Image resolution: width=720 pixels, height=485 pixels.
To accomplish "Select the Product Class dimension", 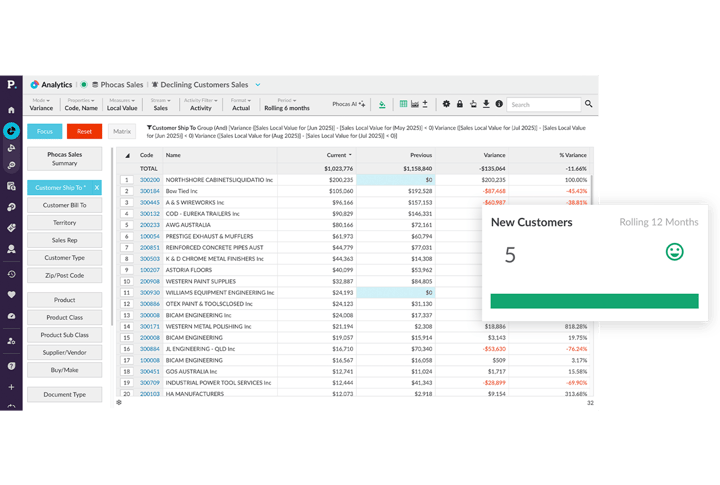I will [65, 317].
